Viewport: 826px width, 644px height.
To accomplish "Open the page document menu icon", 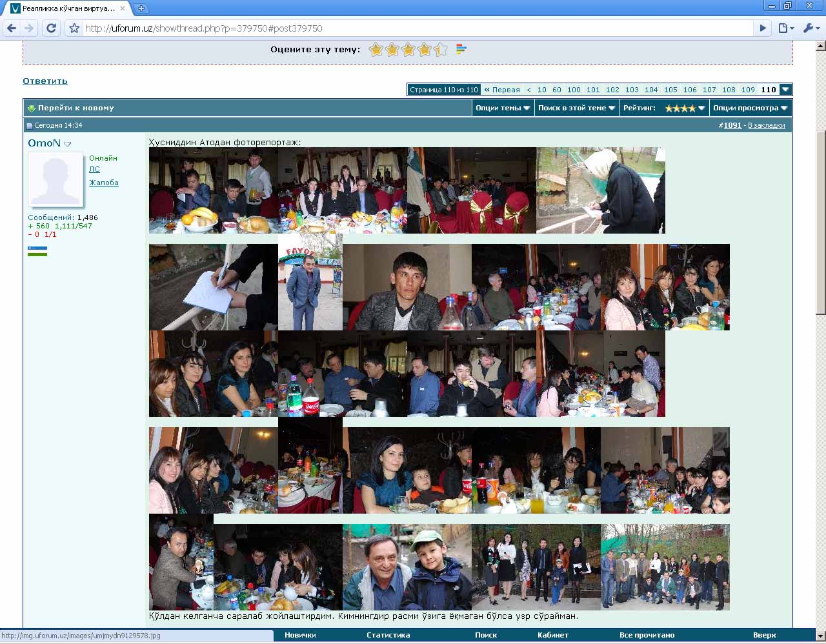I will [x=785, y=28].
